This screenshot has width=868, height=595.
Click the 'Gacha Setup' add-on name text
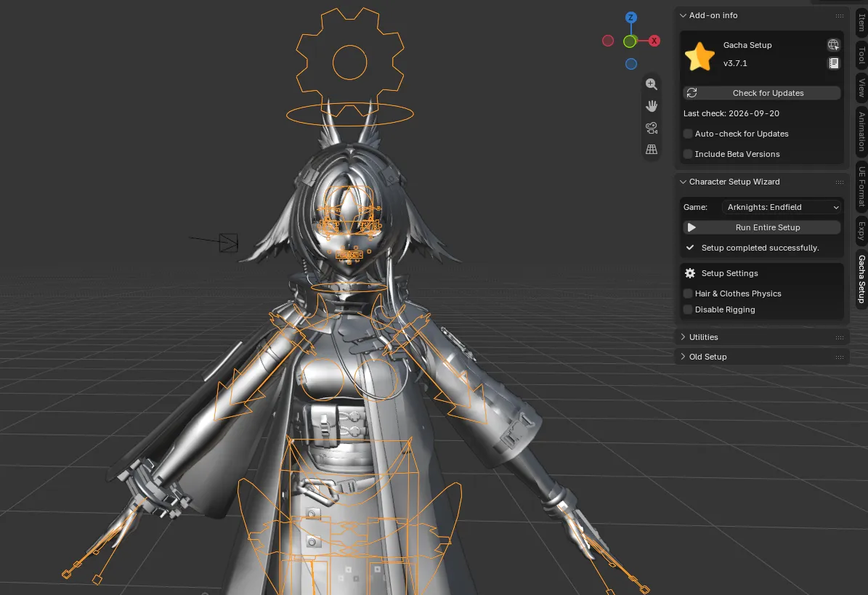(747, 45)
